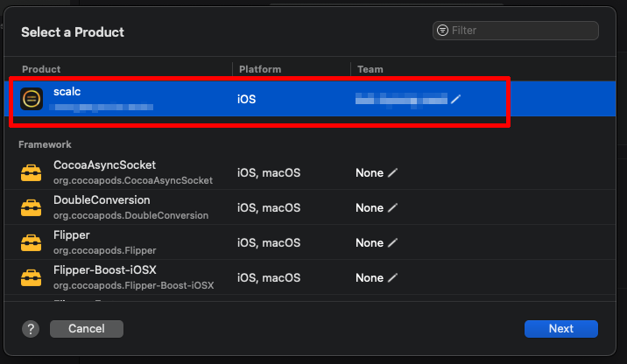Click platform cell of Flipper row

coord(269,243)
